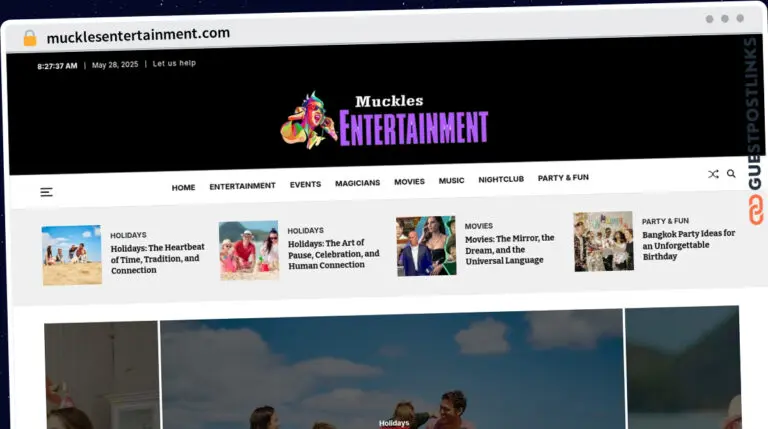Visit the Party & Fun section
This screenshot has width=768, height=429.
click(x=563, y=178)
